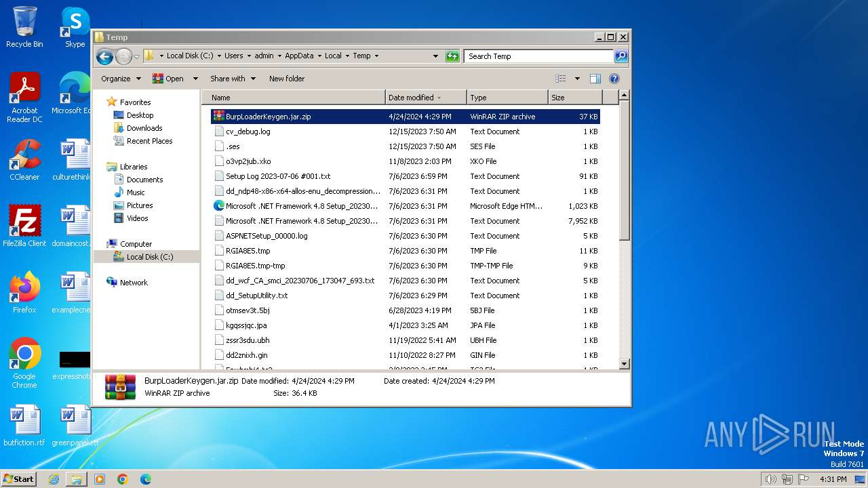Select the o3vp2jub.xko file
This screenshot has width=868, height=488.
click(248, 161)
